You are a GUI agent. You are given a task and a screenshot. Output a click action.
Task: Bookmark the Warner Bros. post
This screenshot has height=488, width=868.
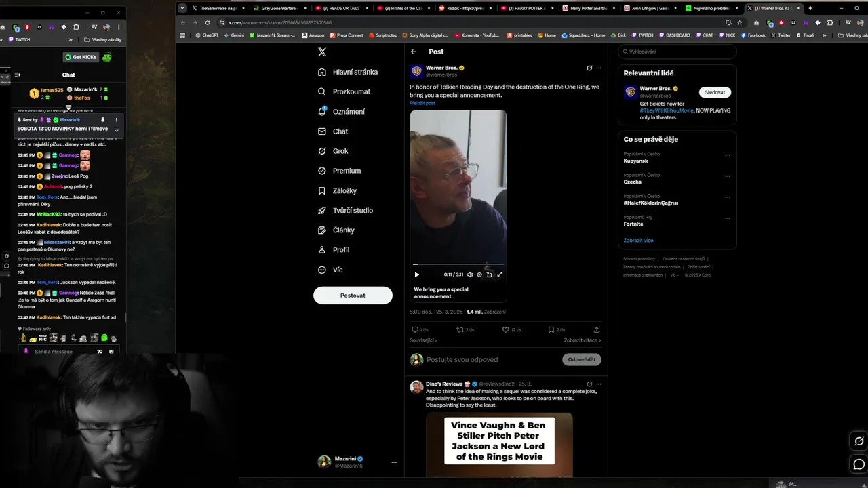click(551, 329)
